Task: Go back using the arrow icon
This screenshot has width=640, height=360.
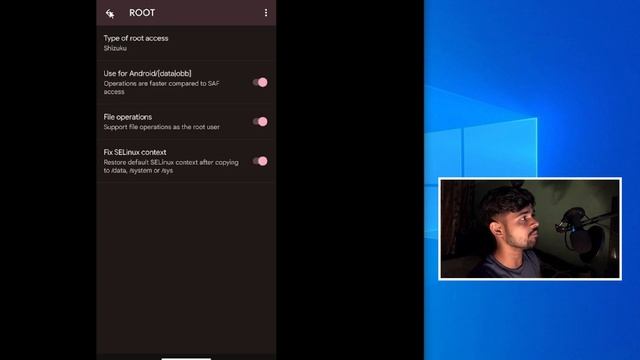Action: pos(109,13)
